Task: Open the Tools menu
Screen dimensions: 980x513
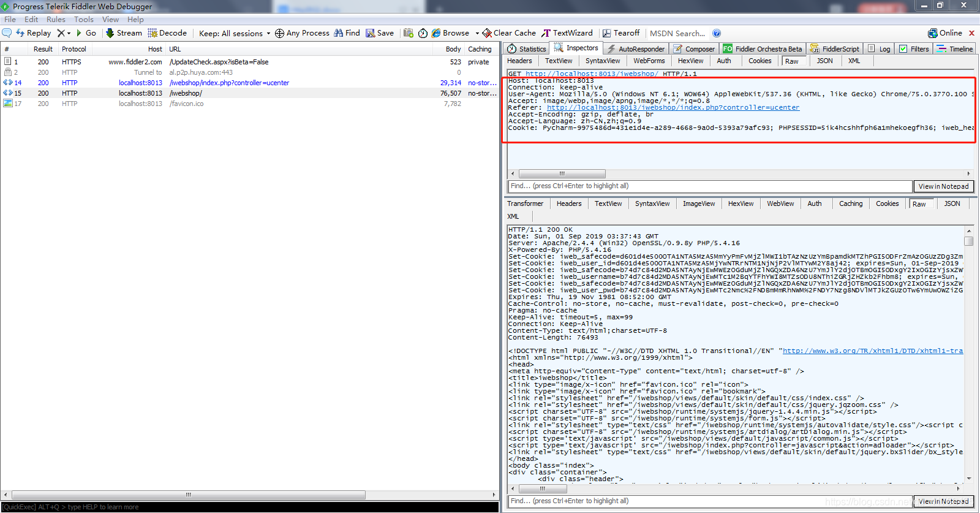Action: point(84,20)
